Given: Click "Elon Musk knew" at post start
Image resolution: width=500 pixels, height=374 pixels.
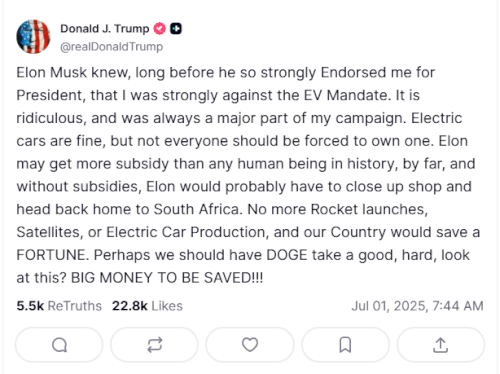Looking at the screenshot, I should tap(73, 73).
